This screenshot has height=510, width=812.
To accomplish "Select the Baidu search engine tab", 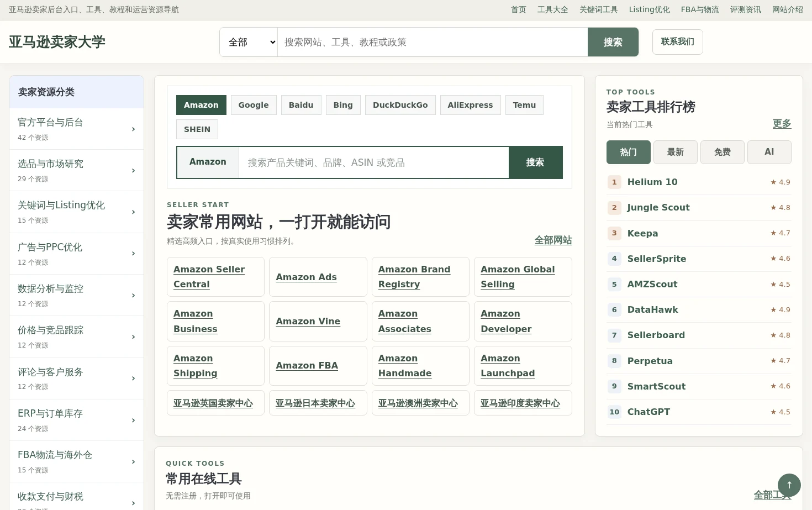I will tap(301, 105).
